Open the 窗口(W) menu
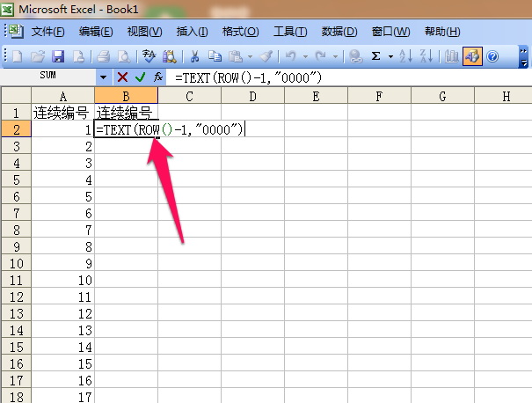The image size is (532, 403). click(390, 32)
